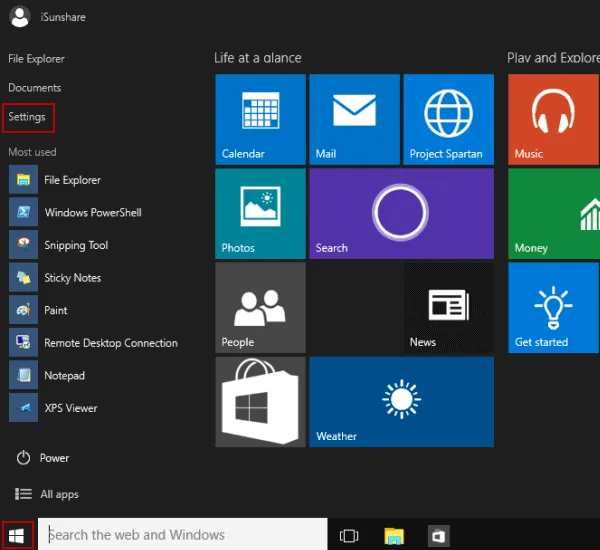The image size is (600, 550).
Task: Open the News tile
Action: pyautogui.click(x=448, y=307)
